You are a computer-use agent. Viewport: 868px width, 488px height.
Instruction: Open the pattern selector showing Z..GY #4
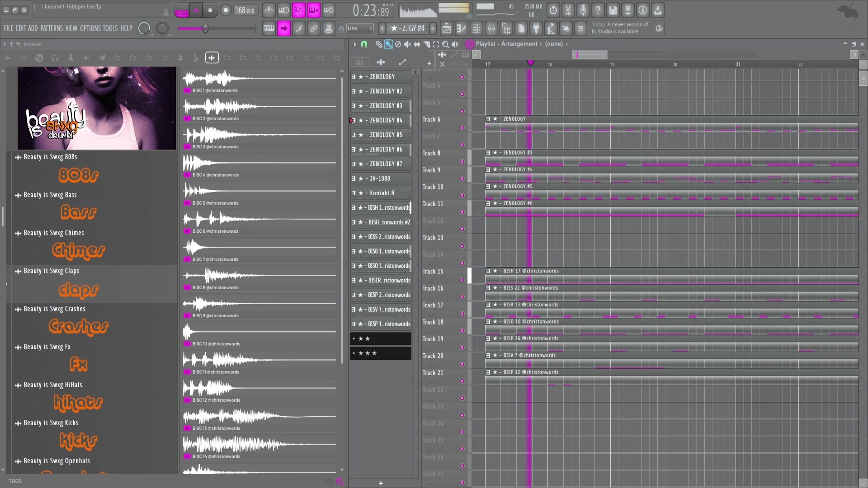pos(408,28)
